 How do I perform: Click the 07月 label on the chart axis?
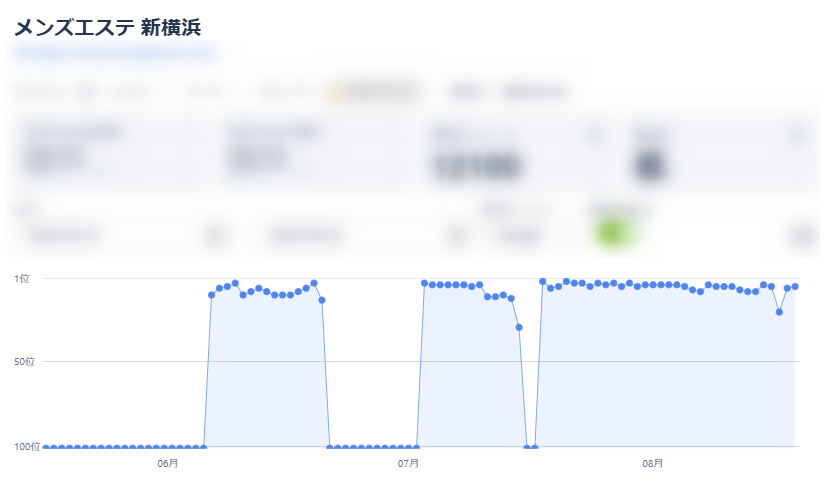(408, 464)
